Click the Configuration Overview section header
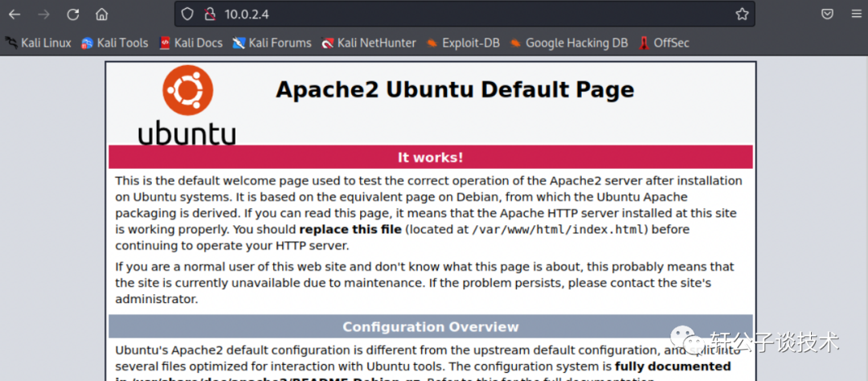The height and width of the screenshot is (381, 868). 431,326
